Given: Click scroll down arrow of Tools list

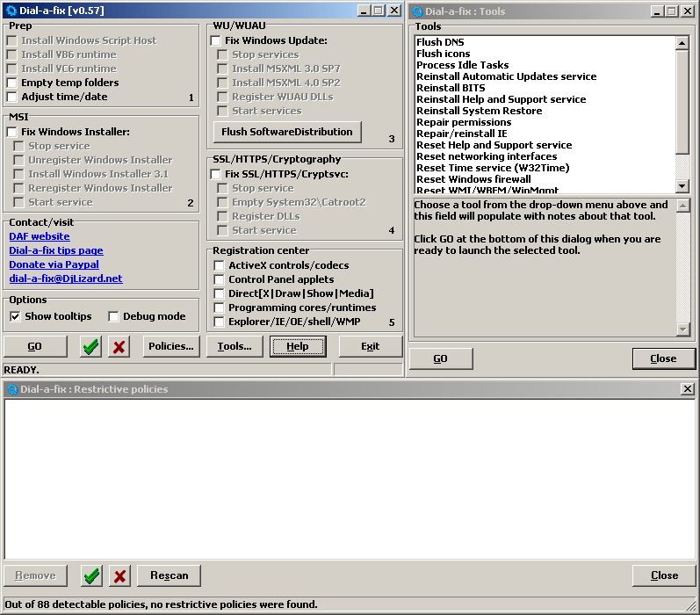Looking at the screenshot, I should (682, 185).
